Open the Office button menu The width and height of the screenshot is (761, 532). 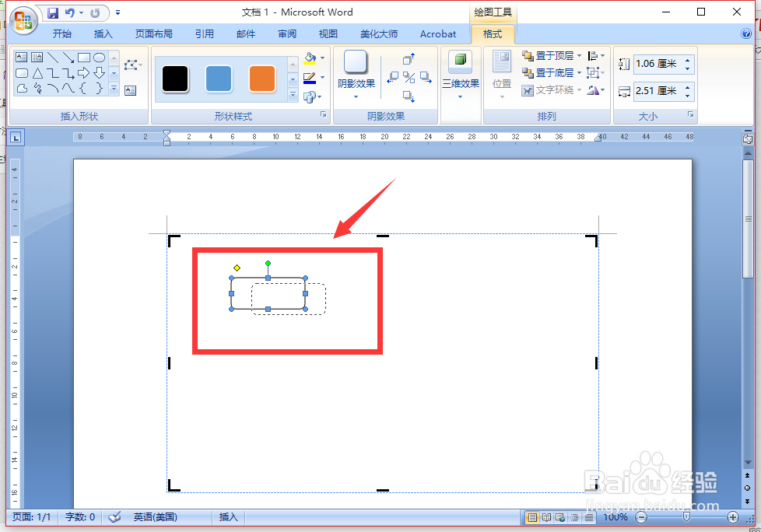click(x=23, y=21)
